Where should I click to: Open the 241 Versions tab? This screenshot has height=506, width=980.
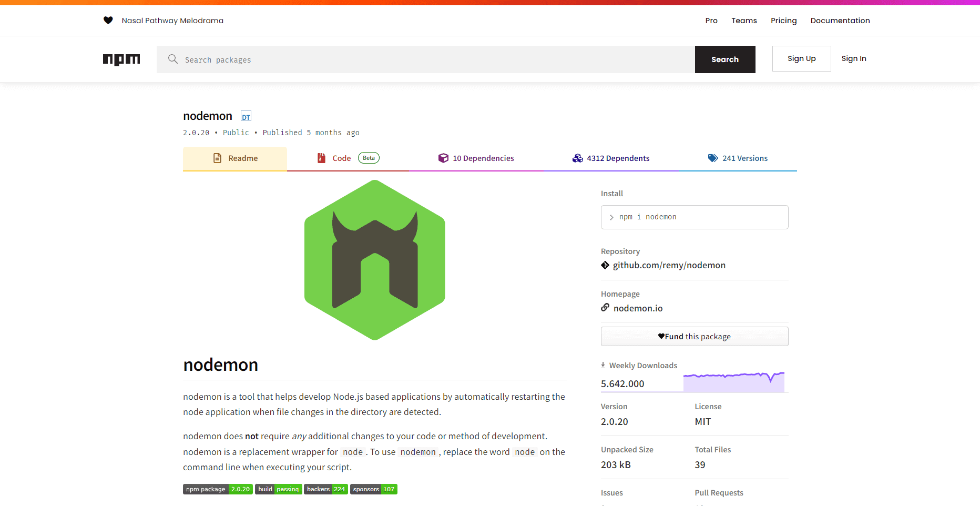click(738, 158)
